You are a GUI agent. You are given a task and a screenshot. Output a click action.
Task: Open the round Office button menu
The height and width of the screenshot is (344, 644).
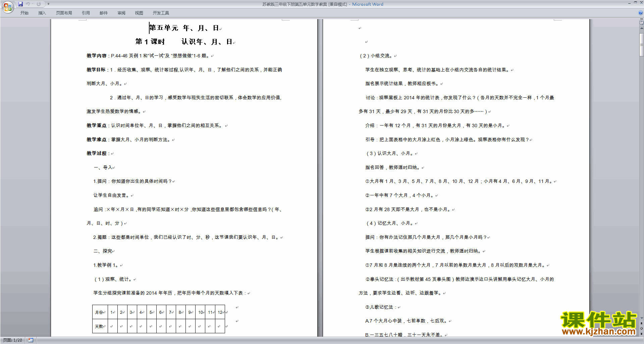pos(8,7)
